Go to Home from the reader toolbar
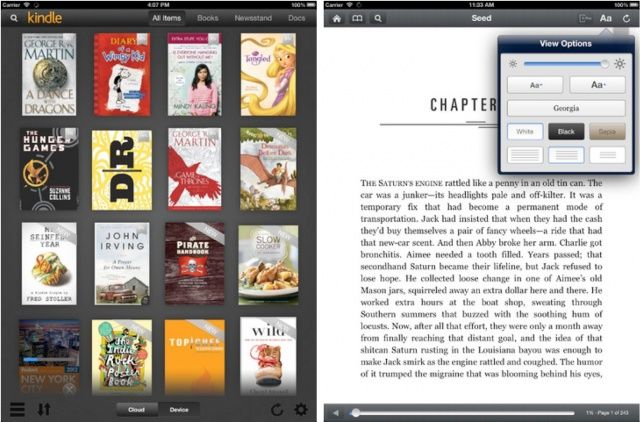The image size is (640, 422). point(336,18)
